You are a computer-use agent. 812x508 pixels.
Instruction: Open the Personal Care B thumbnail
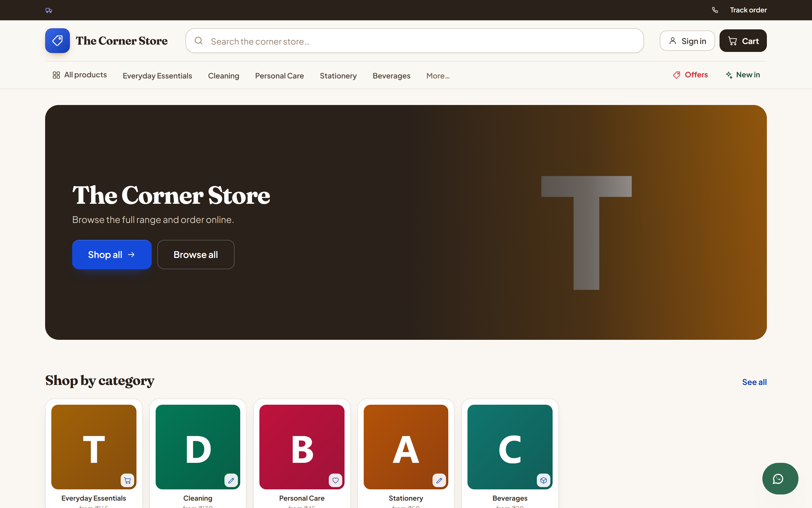coord(302,447)
